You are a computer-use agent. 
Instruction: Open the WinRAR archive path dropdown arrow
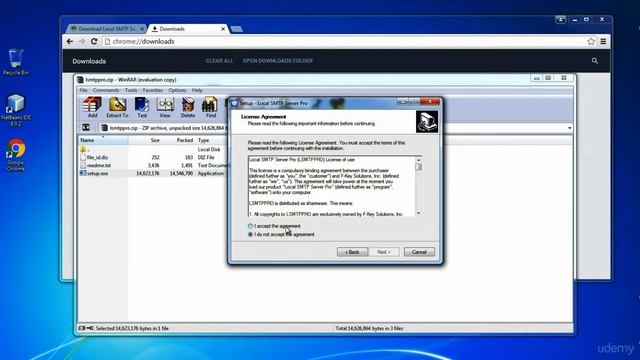569,128
